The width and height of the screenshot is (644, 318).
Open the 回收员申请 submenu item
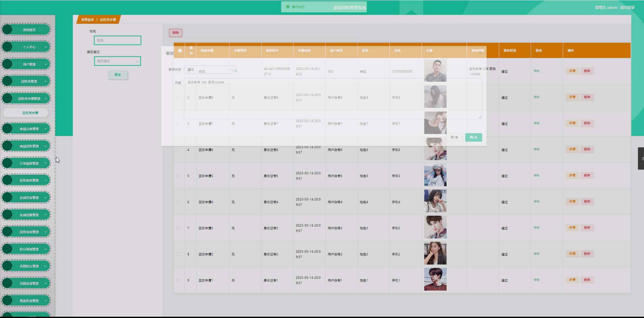point(30,113)
